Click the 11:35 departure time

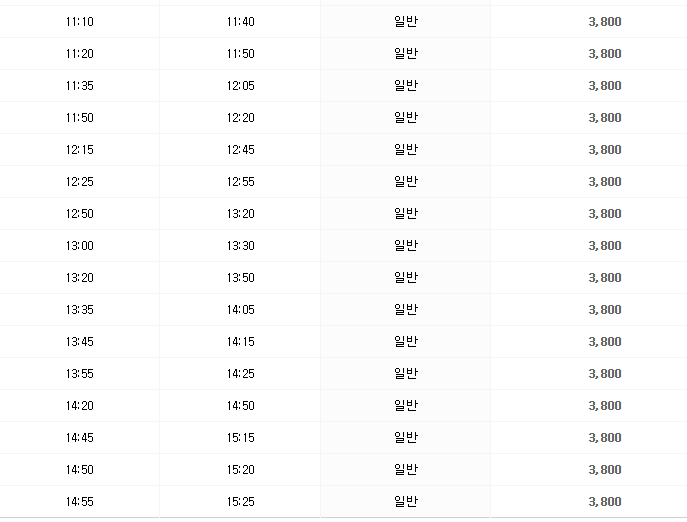[x=80, y=86]
